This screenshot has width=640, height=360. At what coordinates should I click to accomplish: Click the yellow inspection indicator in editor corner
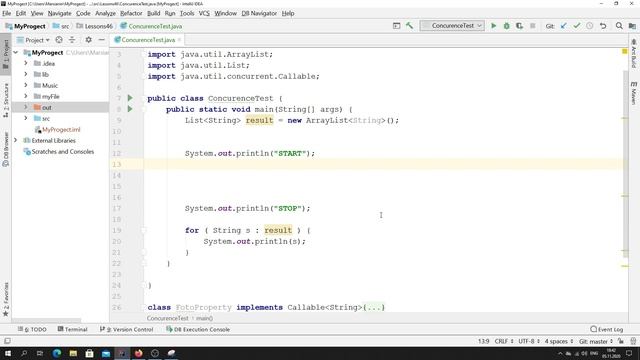(x=624, y=51)
